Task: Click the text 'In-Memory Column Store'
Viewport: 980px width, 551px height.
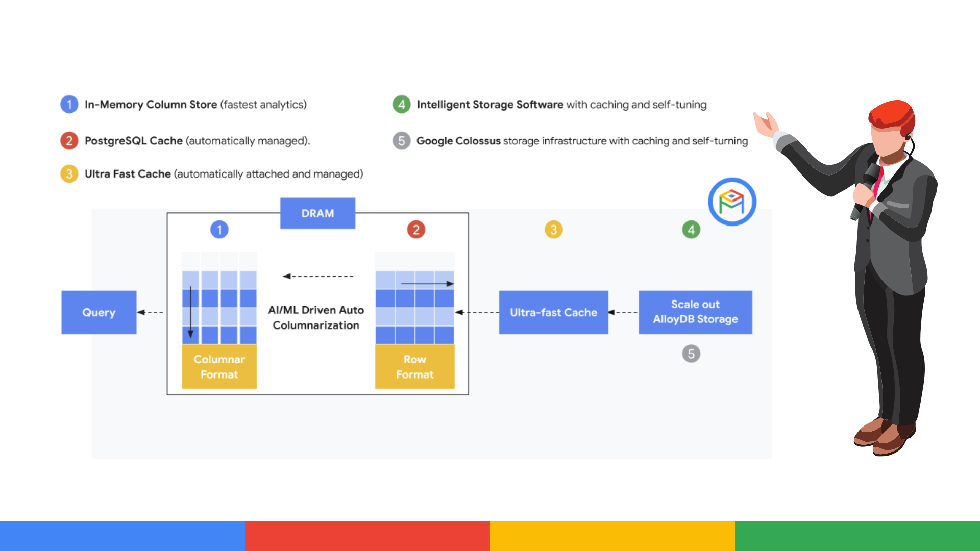Action: tap(151, 105)
